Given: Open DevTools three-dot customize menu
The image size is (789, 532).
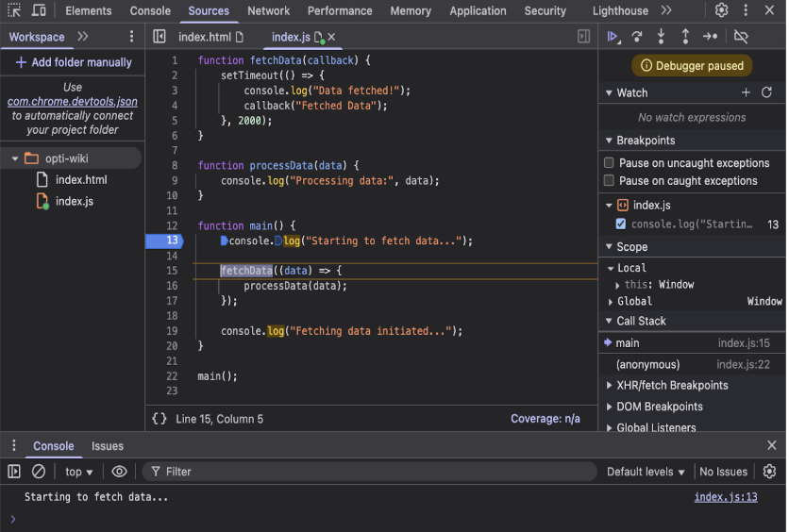Looking at the screenshot, I should click(747, 10).
